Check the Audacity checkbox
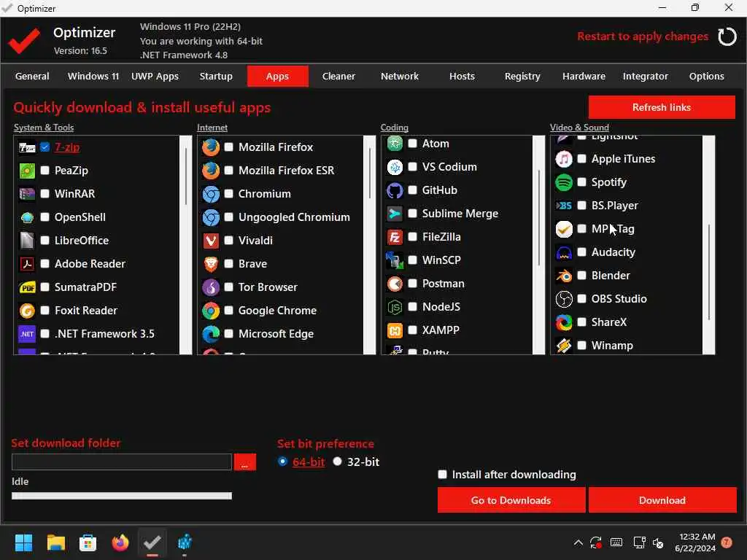Viewport: 747px width, 560px height. 581,252
